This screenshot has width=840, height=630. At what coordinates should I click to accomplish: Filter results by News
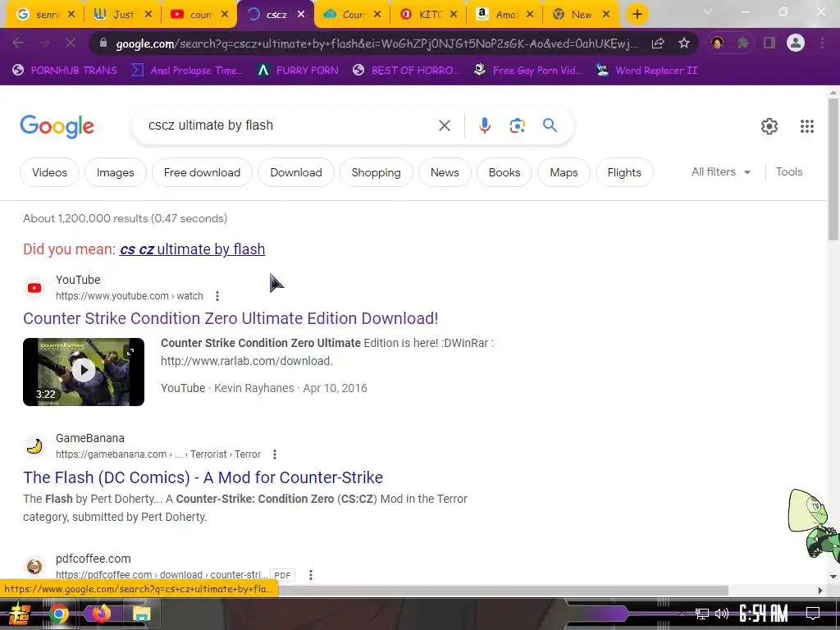click(x=445, y=172)
